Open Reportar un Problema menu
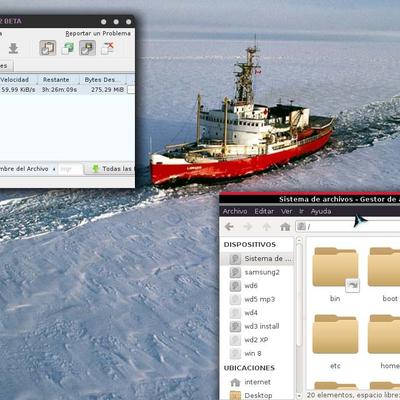Screen dimensions: 400x400 click(98, 34)
